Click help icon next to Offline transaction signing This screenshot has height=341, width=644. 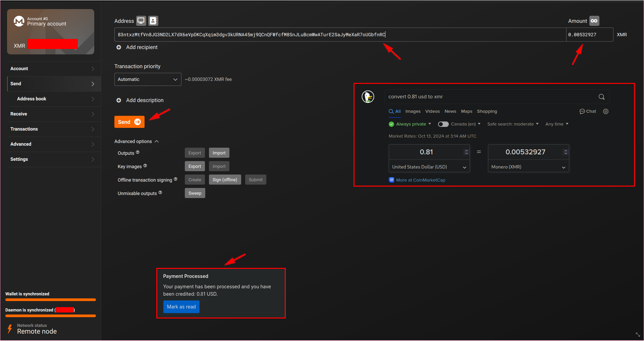click(x=175, y=179)
